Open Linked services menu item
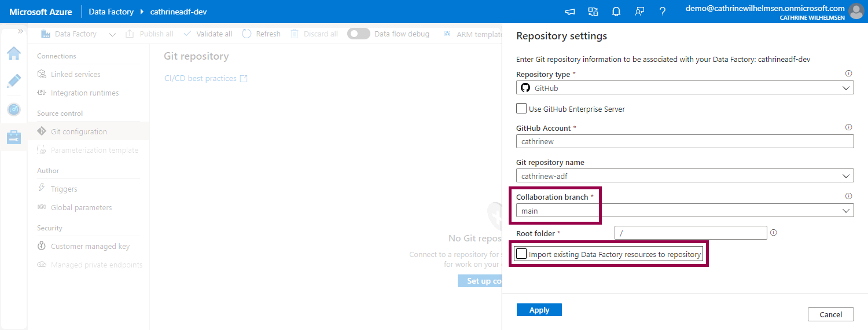Image resolution: width=868 pixels, height=330 pixels. click(x=75, y=74)
